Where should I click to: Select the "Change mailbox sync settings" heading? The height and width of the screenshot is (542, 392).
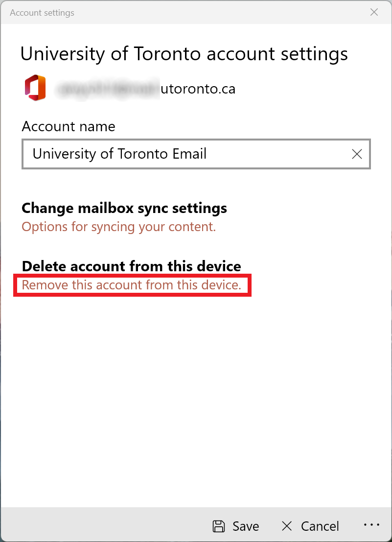(x=124, y=208)
